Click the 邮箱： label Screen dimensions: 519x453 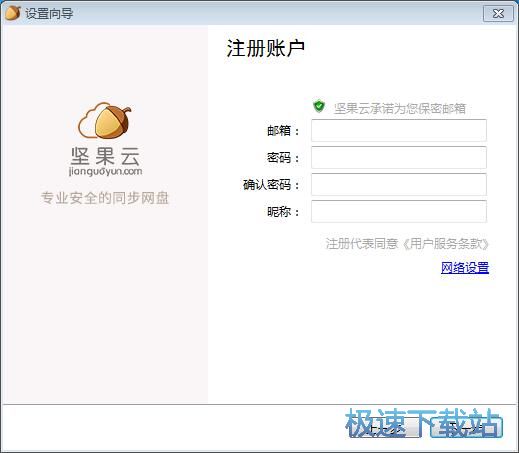coord(283,131)
